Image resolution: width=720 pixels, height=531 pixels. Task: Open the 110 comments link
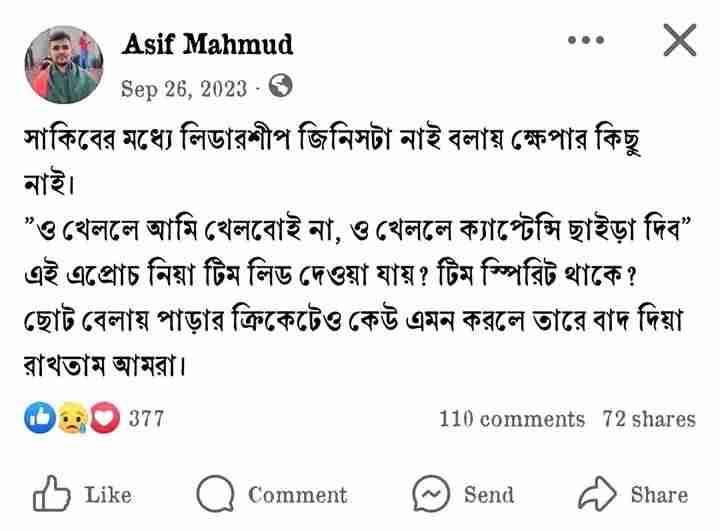pos(512,419)
